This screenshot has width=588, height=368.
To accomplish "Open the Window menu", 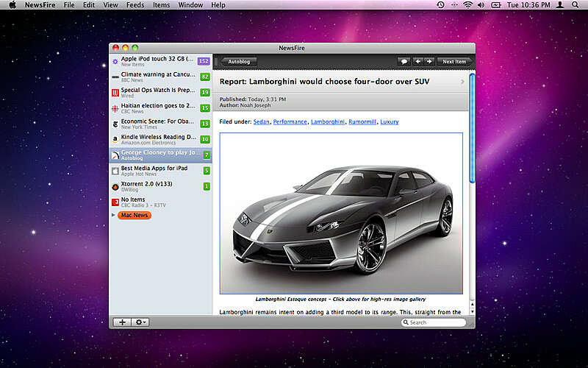I will 190,5.
